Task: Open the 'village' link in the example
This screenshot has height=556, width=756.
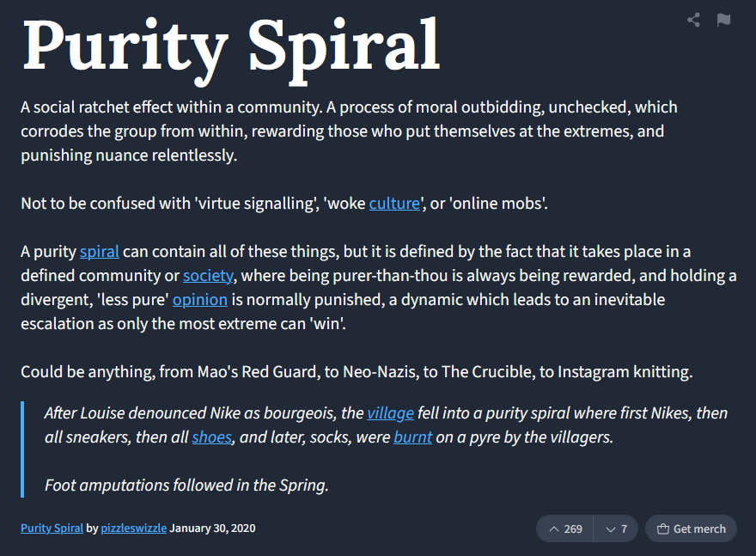Action: (390, 413)
